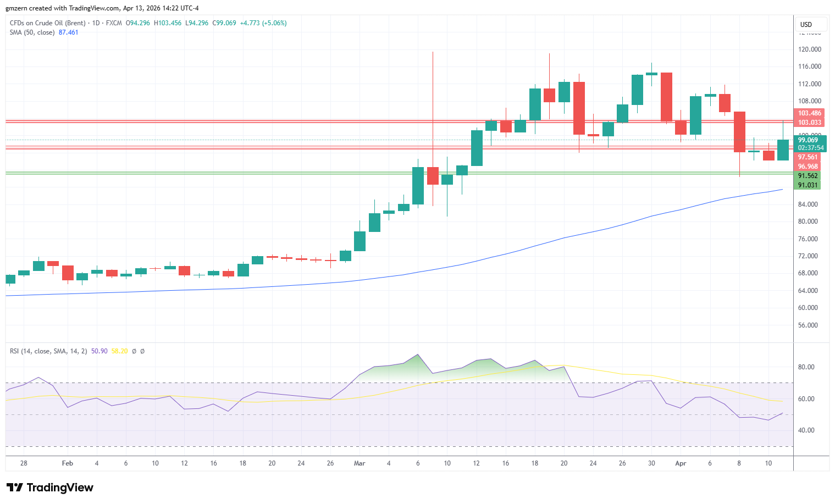Viewport: 835px width, 504px height.
Task: Click the Mar label on the date axis
Action: pyautogui.click(x=360, y=463)
